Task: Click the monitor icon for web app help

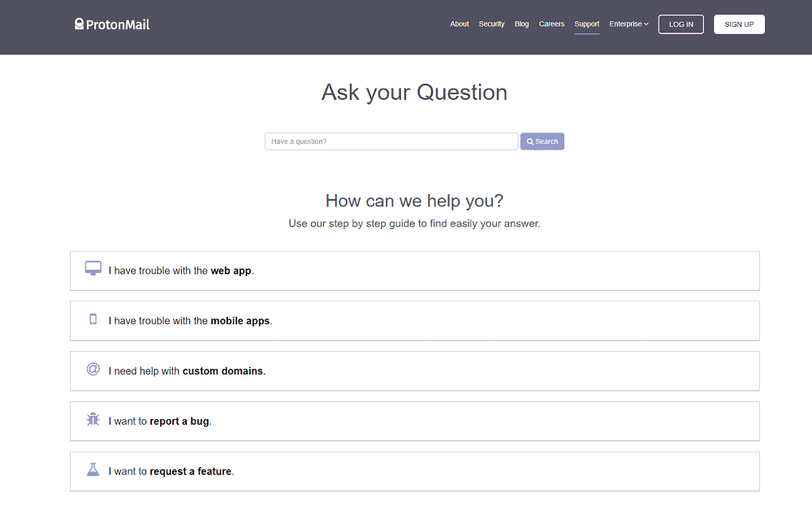Action: tap(92, 267)
